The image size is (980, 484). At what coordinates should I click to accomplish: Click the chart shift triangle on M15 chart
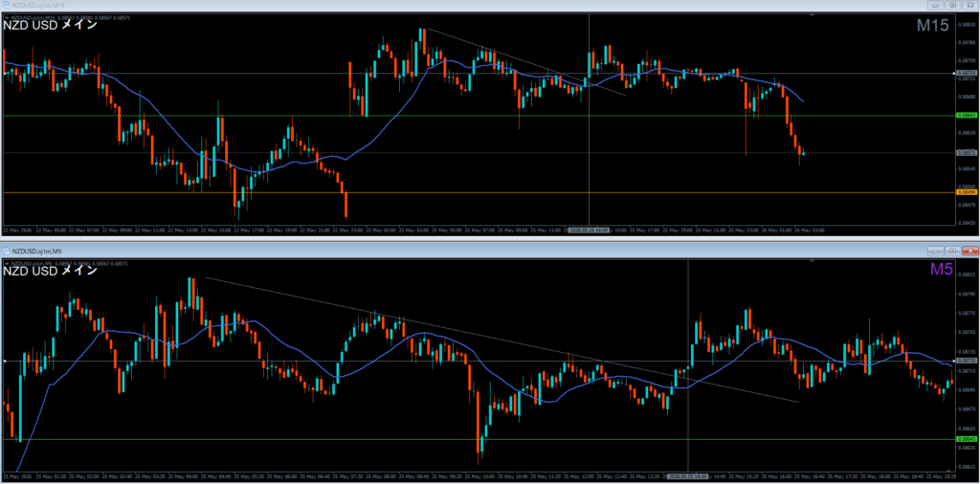(x=812, y=15)
